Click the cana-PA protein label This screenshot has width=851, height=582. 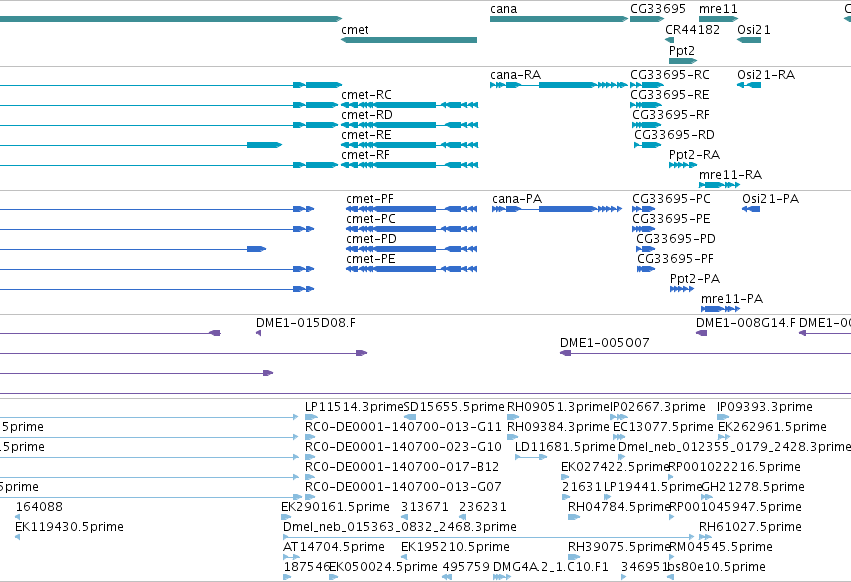[x=517, y=199]
